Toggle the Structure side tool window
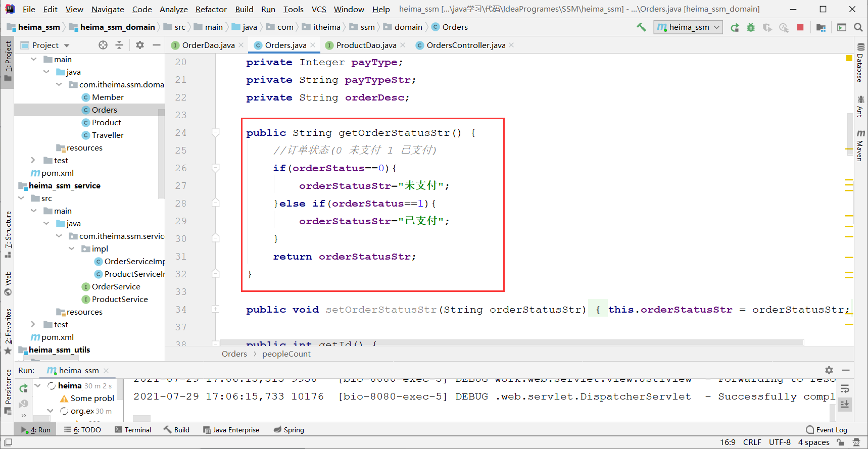 click(8, 235)
